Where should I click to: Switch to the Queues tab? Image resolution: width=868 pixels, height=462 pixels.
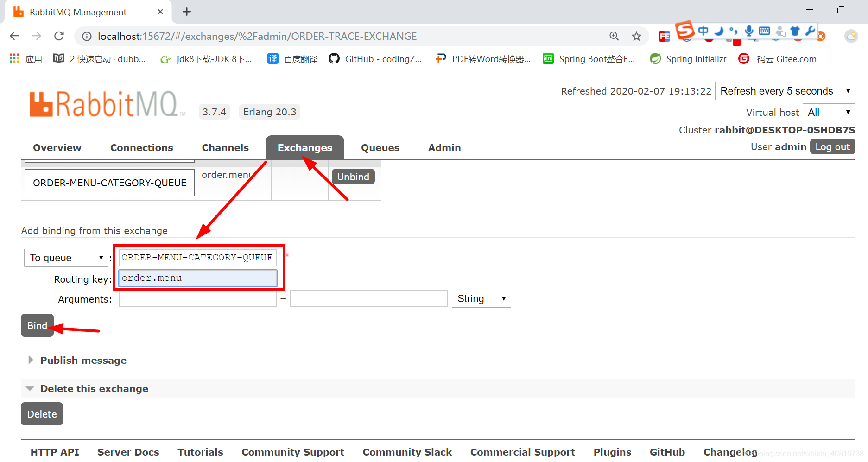click(x=380, y=147)
